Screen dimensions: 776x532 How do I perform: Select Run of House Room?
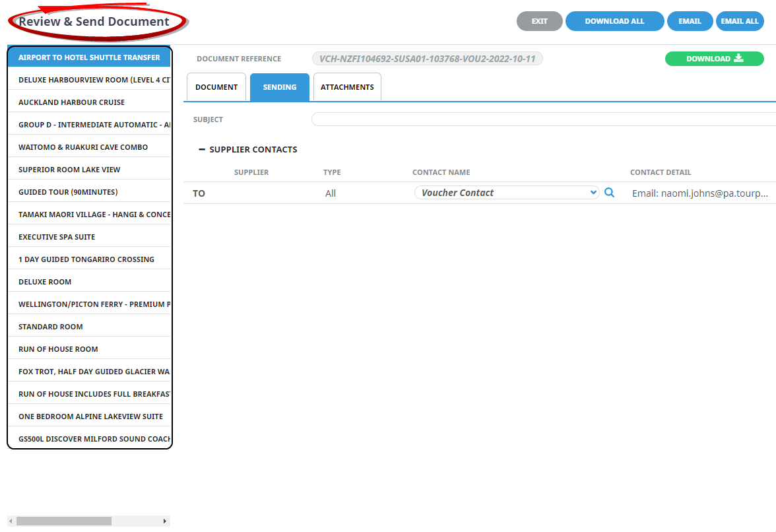coord(89,349)
